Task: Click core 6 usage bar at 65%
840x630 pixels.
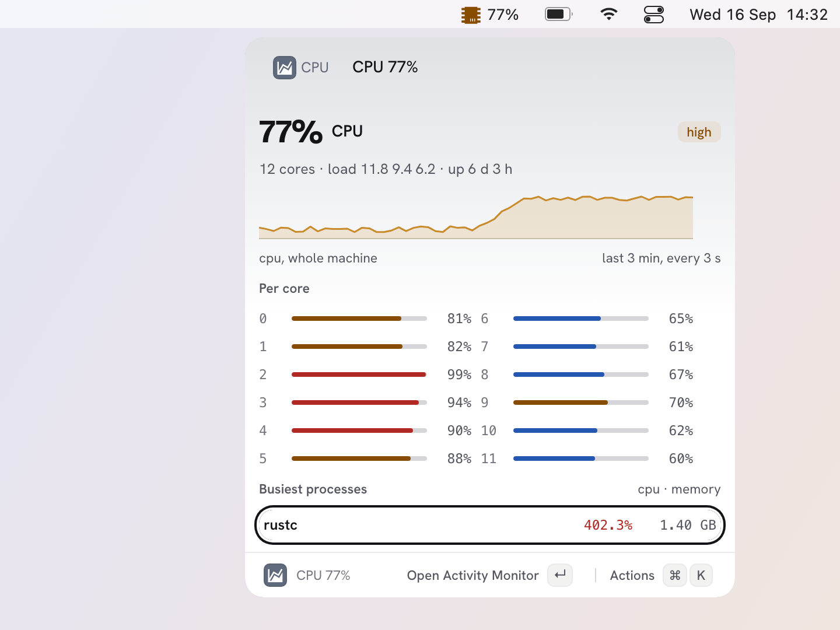Action: pyautogui.click(x=581, y=318)
